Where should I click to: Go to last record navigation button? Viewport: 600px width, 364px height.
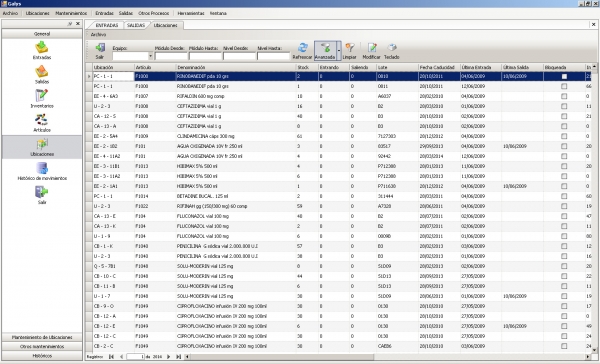pos(178,357)
